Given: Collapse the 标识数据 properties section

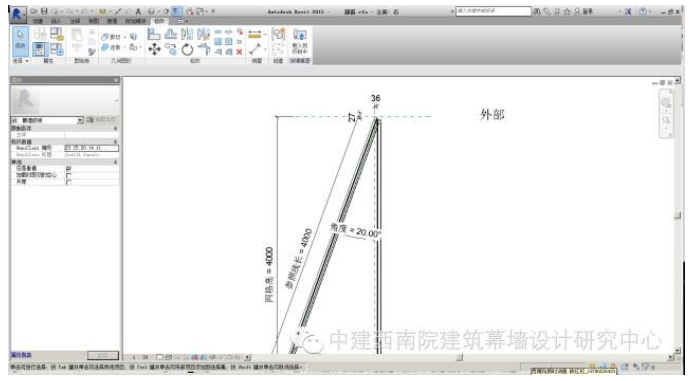Looking at the screenshot, I should click(x=115, y=142).
